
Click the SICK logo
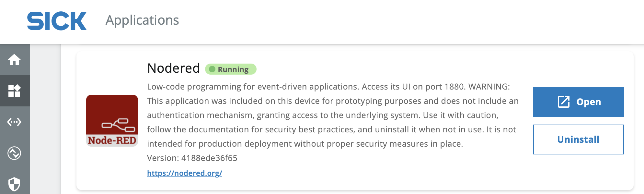(57, 21)
